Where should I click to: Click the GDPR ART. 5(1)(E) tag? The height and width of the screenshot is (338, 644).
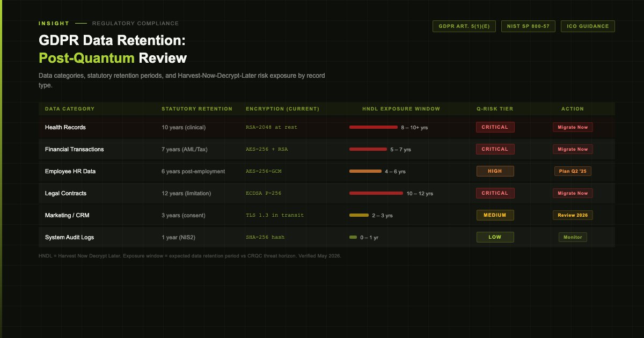464,26
